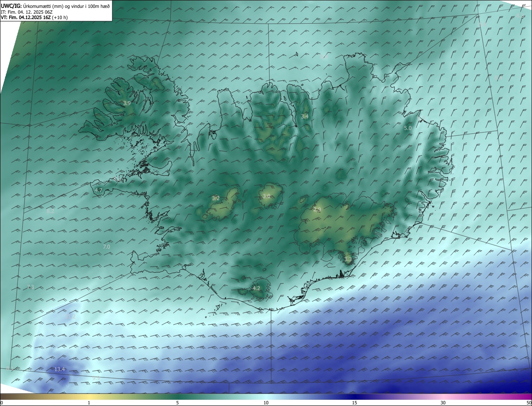Click the 3.0 value on the central glacier

266,196
